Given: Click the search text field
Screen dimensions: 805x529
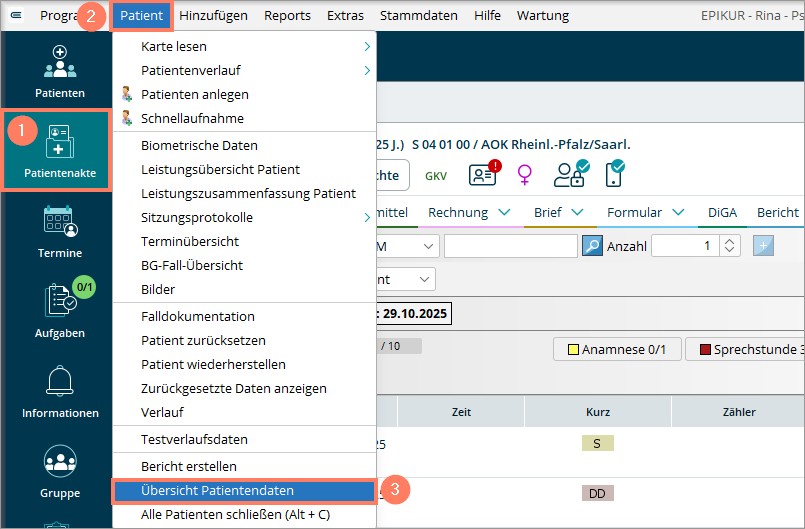Looking at the screenshot, I should tap(511, 246).
